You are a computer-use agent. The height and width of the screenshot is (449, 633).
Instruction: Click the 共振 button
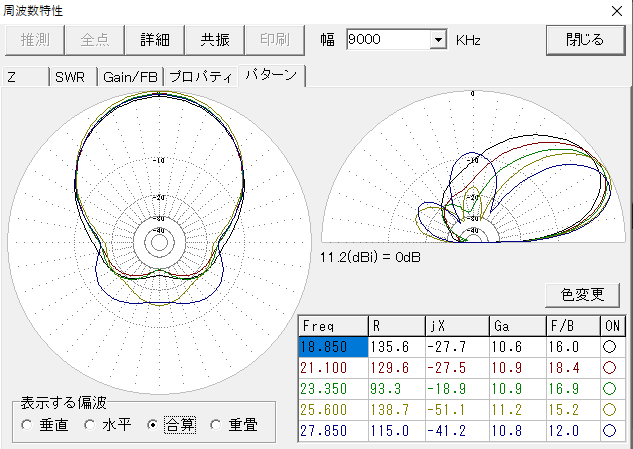(x=215, y=40)
